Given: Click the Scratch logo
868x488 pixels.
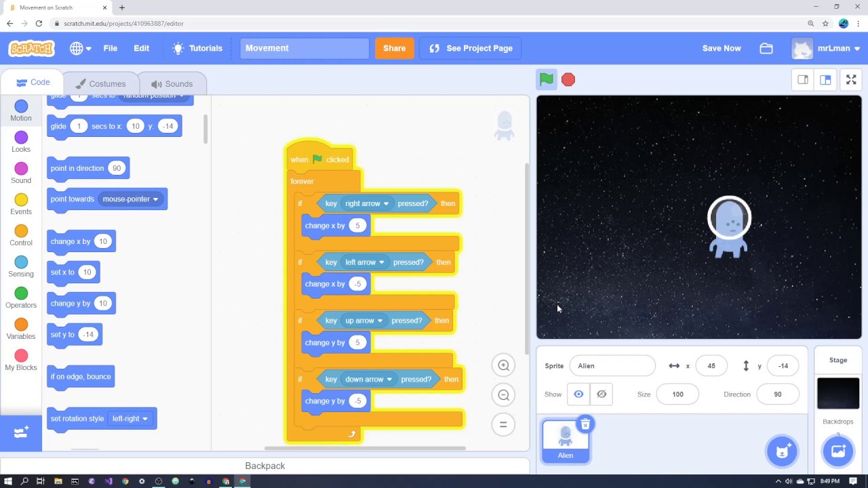Looking at the screenshot, I should (31, 48).
